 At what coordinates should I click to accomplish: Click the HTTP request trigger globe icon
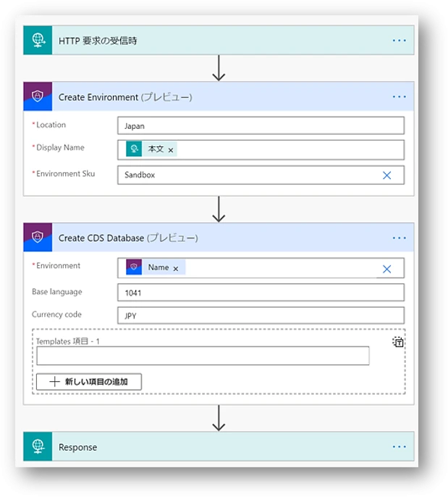click(38, 41)
